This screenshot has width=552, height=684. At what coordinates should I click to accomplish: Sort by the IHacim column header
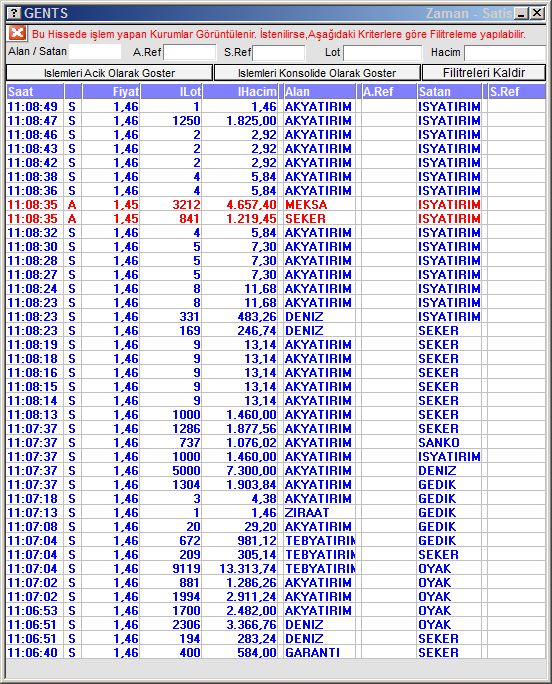(240, 92)
